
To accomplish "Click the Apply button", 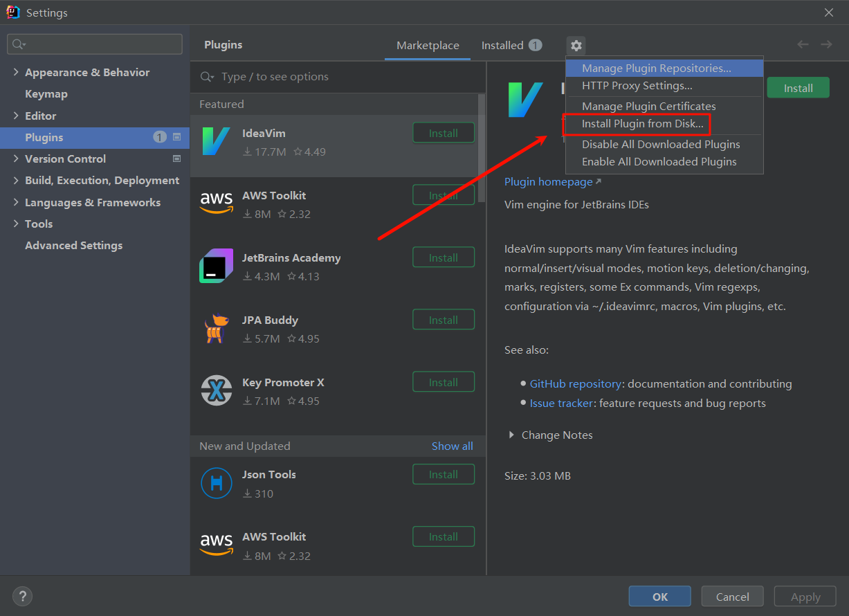I will [805, 597].
